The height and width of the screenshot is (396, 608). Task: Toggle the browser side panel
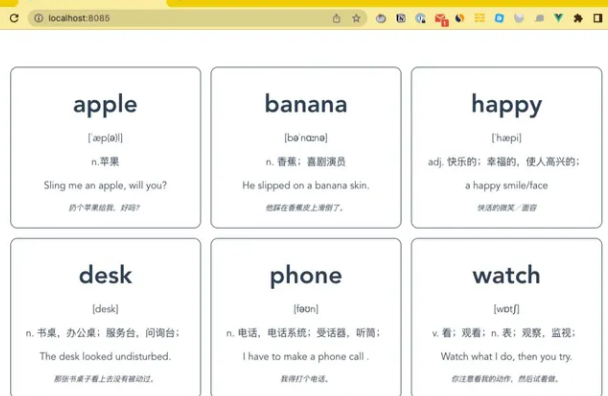pos(598,18)
